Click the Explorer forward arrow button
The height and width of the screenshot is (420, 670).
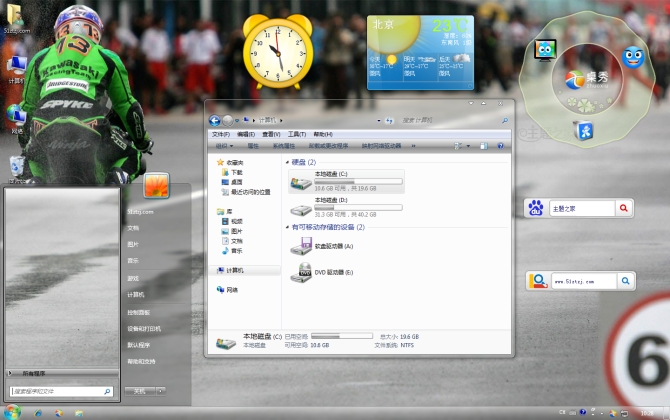point(228,120)
